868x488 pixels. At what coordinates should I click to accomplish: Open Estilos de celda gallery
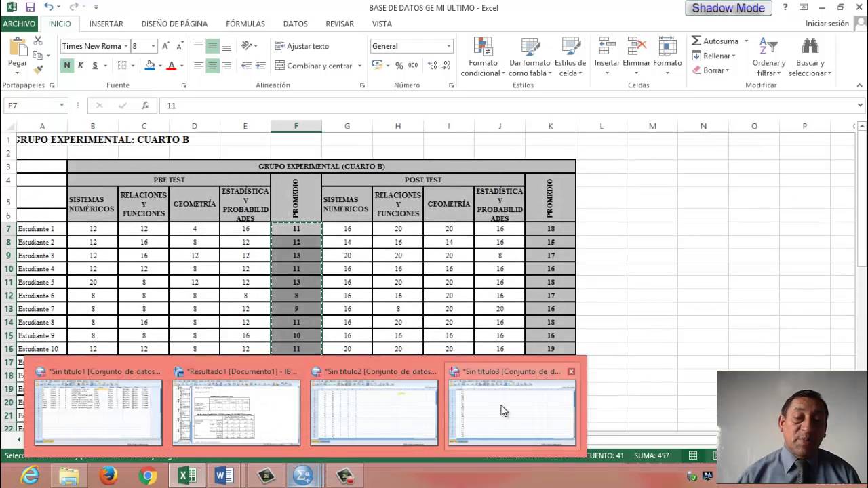click(570, 56)
